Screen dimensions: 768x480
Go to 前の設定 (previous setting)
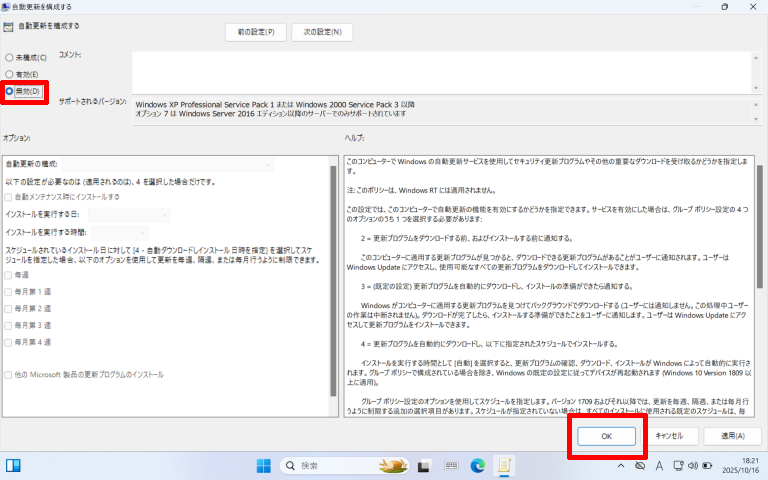coord(255,32)
